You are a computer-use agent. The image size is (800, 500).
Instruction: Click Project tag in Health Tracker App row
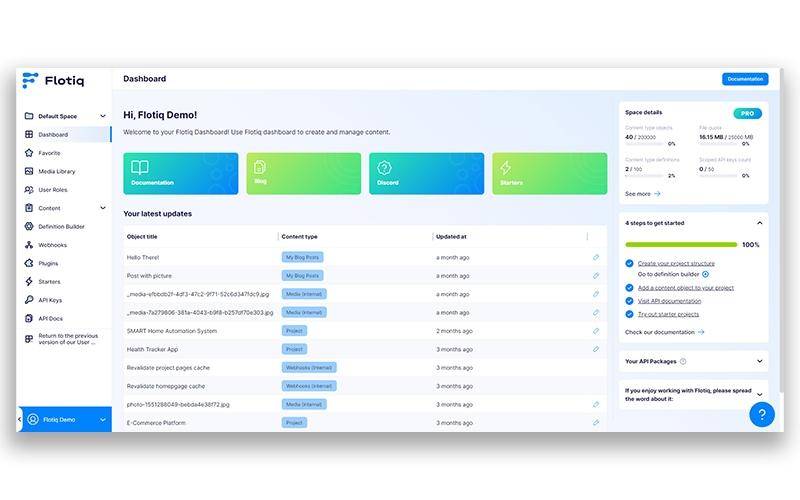[294, 349]
